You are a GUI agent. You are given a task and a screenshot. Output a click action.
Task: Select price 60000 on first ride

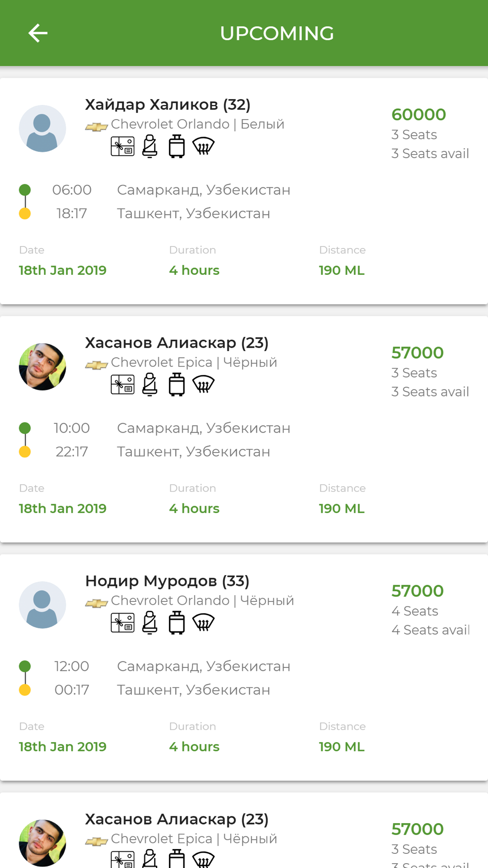click(419, 114)
